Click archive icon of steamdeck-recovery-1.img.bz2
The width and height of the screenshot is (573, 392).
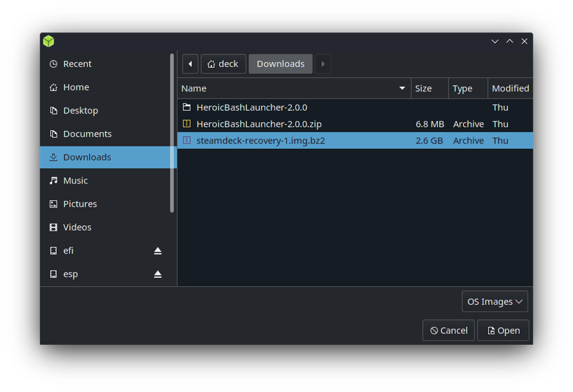(187, 140)
